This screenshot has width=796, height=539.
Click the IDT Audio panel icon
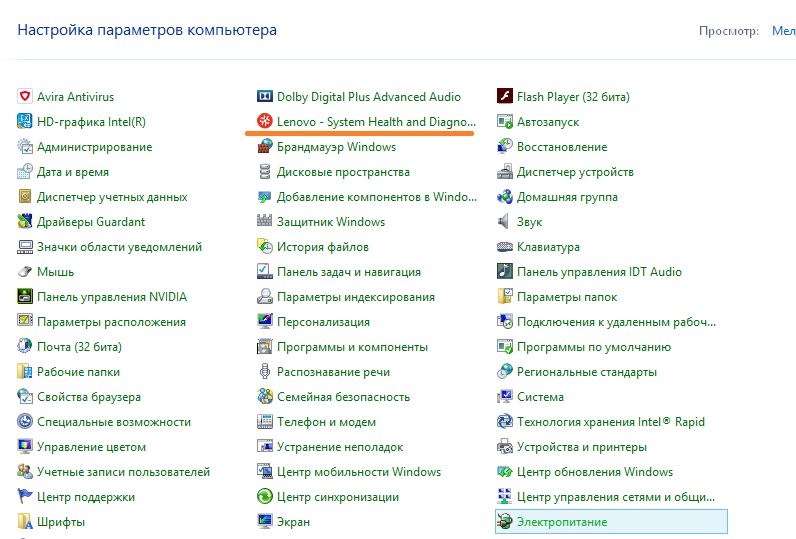click(x=505, y=272)
